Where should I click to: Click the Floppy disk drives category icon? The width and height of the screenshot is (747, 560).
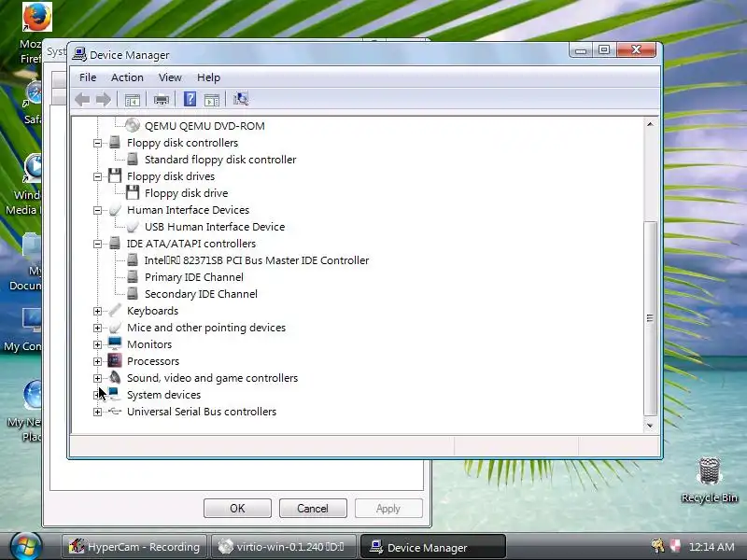pyautogui.click(x=114, y=176)
